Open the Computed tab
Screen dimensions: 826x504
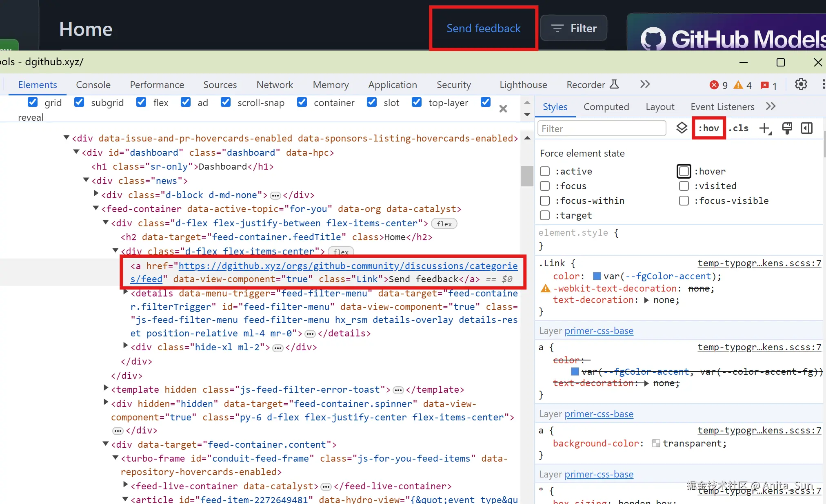(x=606, y=107)
